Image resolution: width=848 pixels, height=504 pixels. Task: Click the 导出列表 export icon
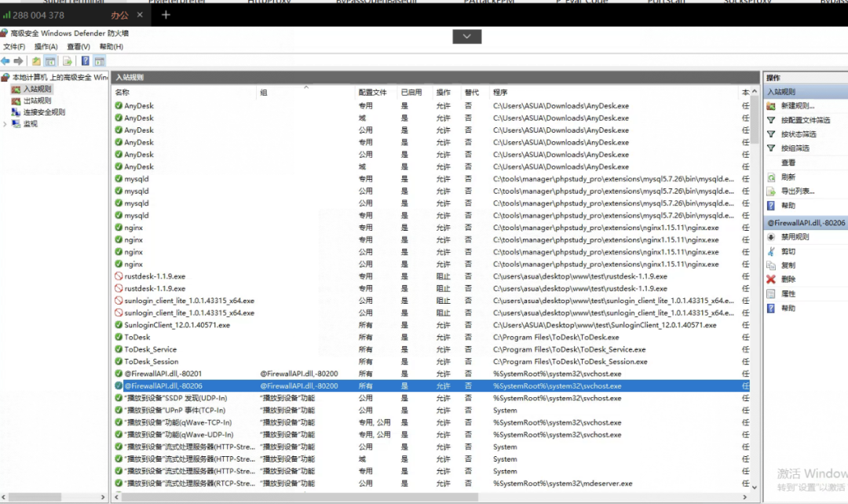(x=771, y=192)
